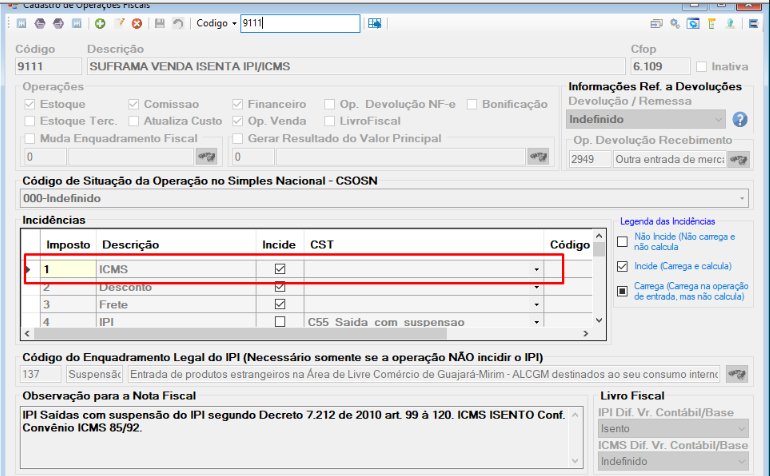The width and height of the screenshot is (770, 476).
Task: Click the yellow and green list icon
Action: click(712, 23)
